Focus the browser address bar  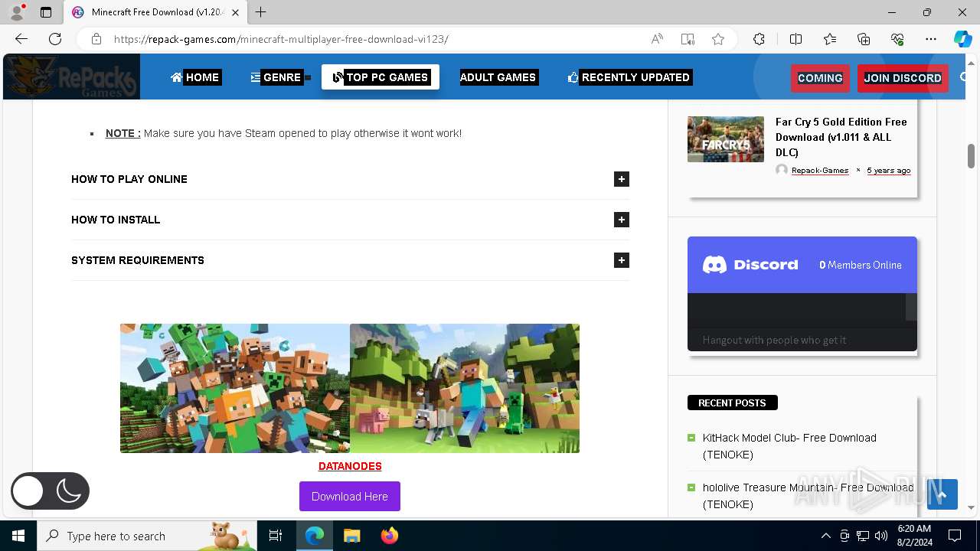pos(375,39)
